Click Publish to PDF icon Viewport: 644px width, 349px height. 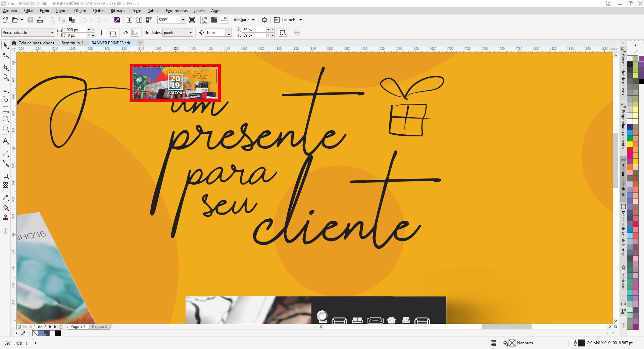[x=149, y=20]
